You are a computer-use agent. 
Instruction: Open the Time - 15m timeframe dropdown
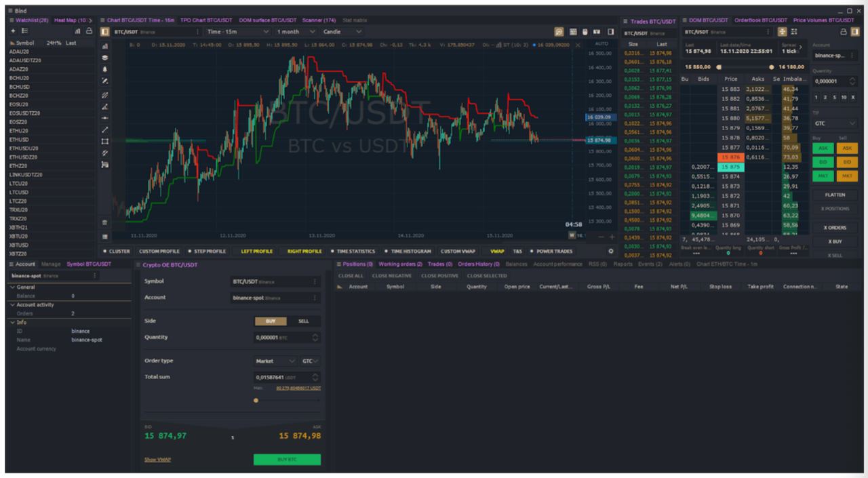(x=239, y=32)
